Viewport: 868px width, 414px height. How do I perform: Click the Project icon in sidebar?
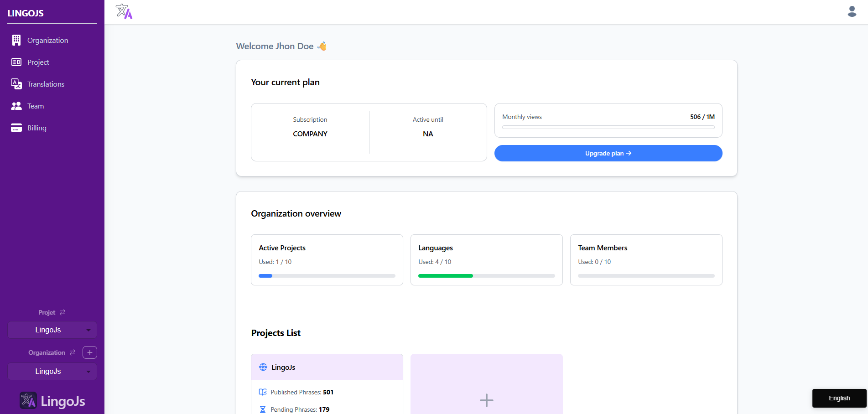(16, 62)
